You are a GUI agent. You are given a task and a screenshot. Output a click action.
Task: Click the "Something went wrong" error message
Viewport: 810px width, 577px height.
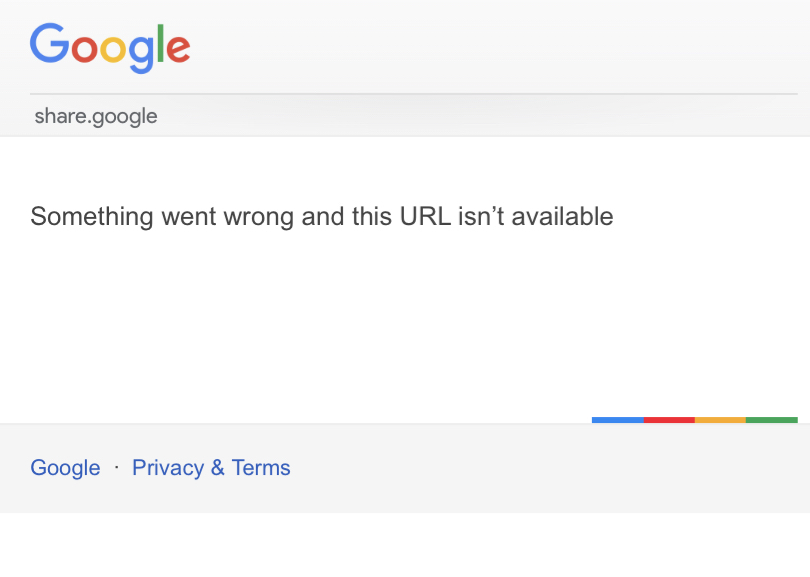(321, 216)
